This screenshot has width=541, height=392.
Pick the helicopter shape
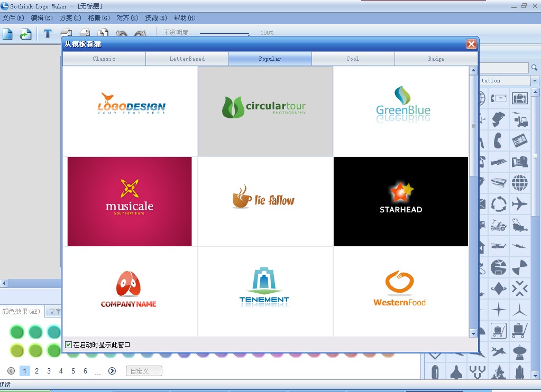coord(499,246)
